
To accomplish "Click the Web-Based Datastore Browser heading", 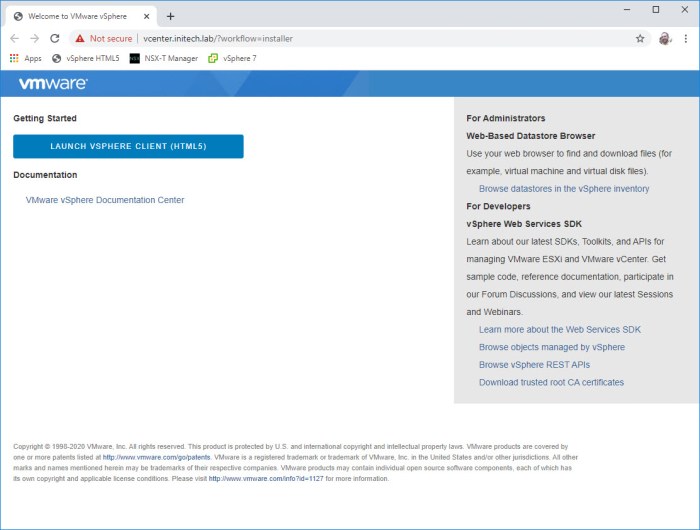I will (x=531, y=136).
